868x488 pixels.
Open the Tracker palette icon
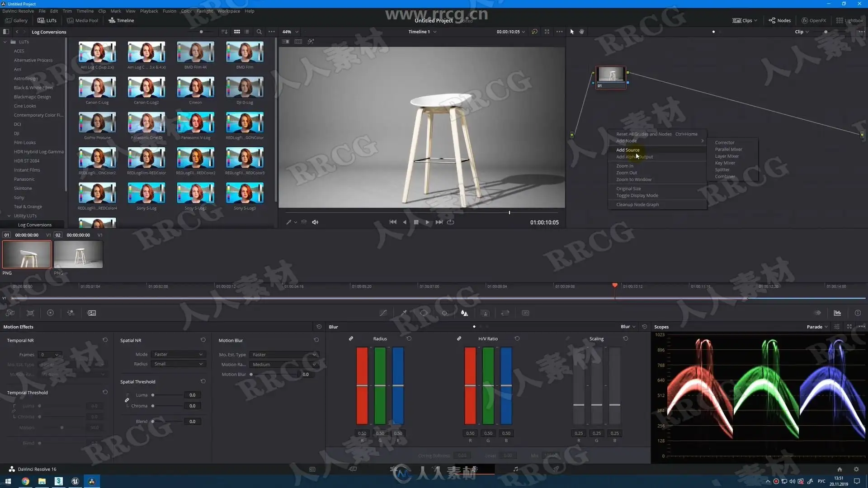[x=444, y=313]
